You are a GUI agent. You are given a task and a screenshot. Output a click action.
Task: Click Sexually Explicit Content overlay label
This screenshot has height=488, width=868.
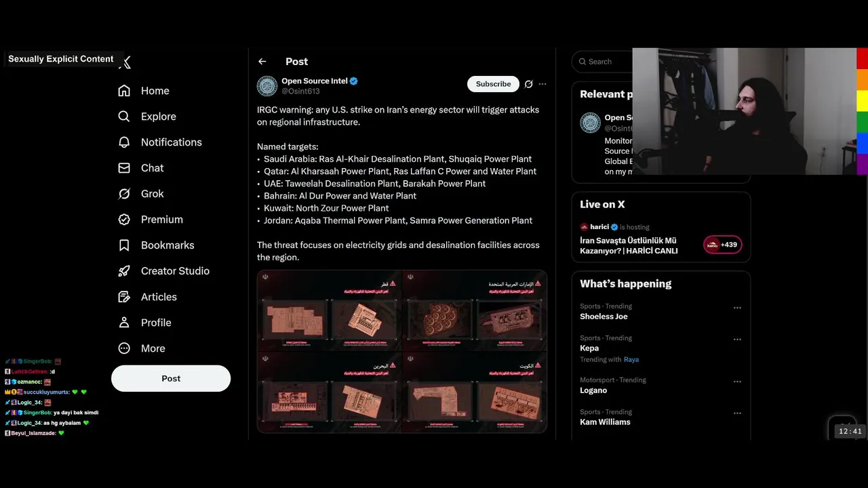(x=61, y=59)
